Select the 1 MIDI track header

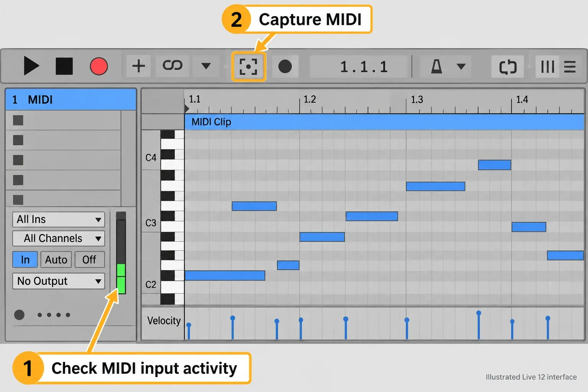click(71, 100)
